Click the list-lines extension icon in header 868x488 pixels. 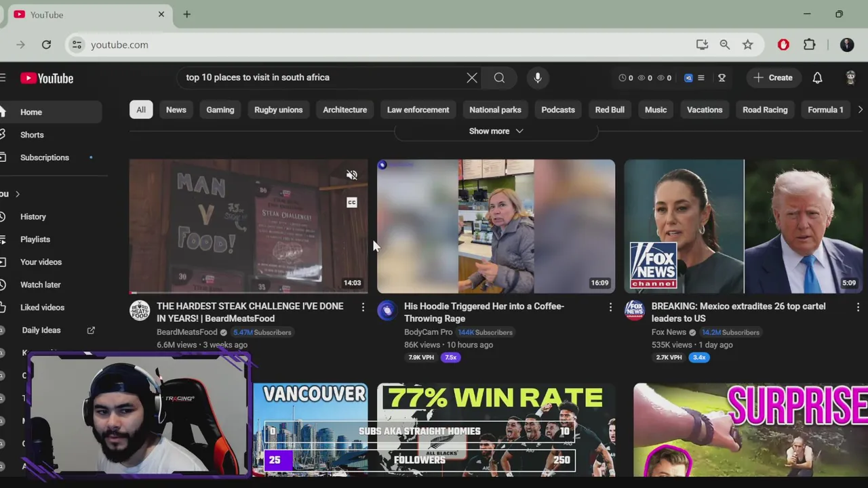(701, 78)
